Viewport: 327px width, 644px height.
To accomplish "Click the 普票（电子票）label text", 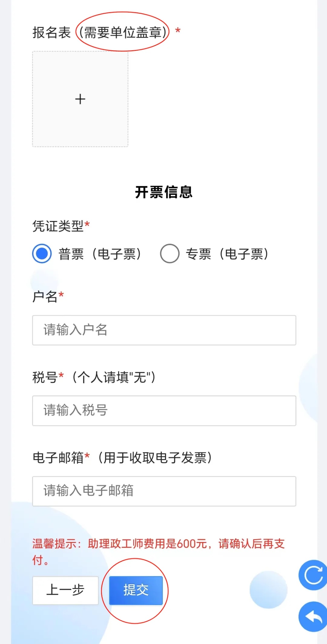I will [100, 254].
